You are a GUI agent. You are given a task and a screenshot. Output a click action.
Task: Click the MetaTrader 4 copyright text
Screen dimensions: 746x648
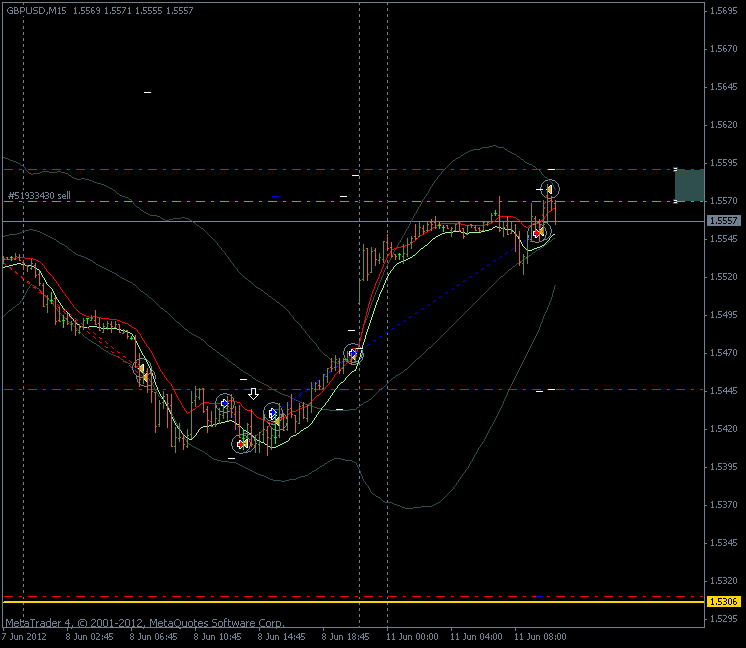[145, 623]
